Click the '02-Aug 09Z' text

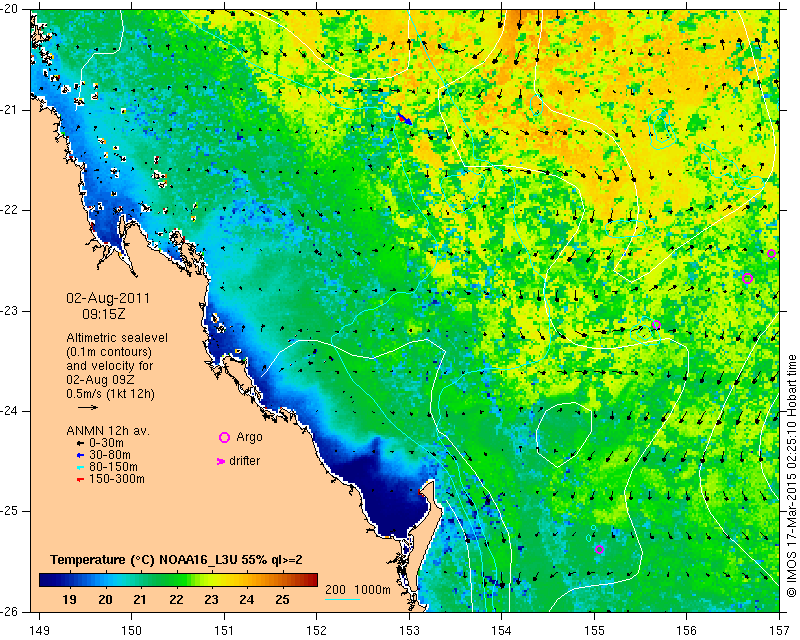pyautogui.click(x=100, y=380)
